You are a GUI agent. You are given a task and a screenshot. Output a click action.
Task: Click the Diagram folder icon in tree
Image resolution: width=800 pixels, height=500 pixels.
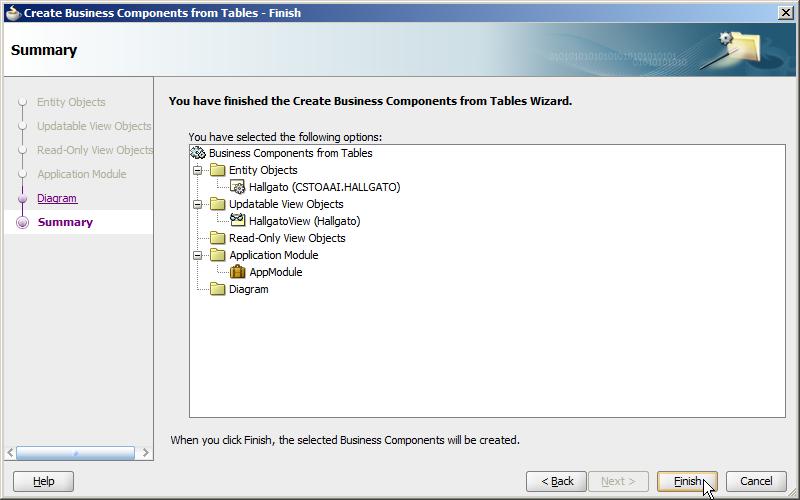tap(218, 289)
